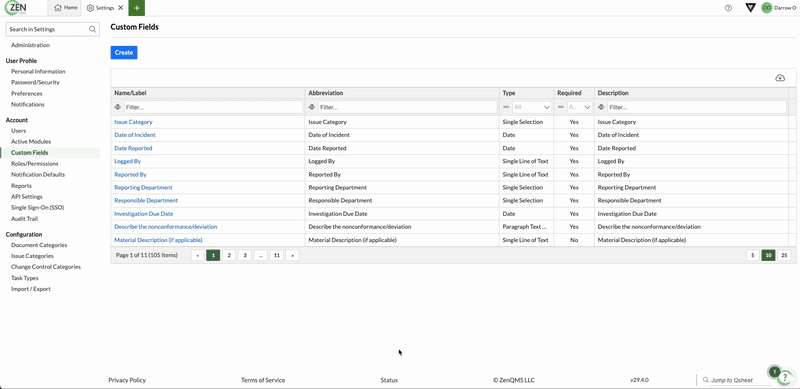Open Import / Export

(x=31, y=289)
